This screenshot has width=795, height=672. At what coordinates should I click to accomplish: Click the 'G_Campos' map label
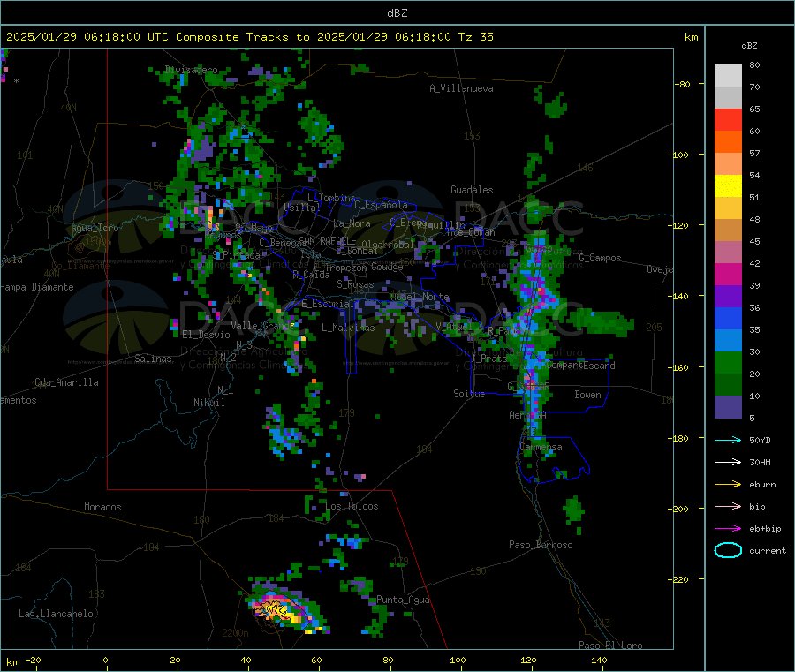pos(601,258)
